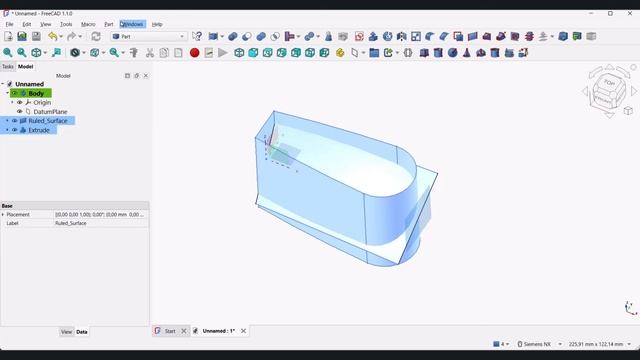Click the Execute macro play button
640x360 pixels.
(223, 53)
